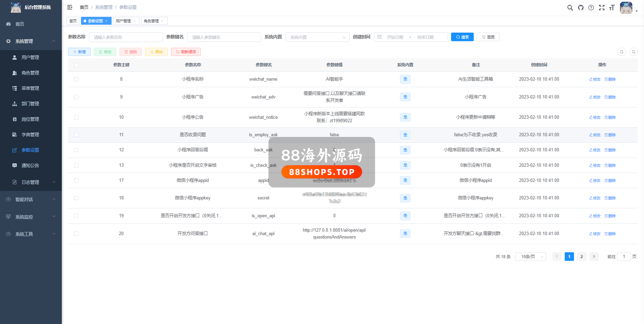The width and height of the screenshot is (644, 324).
Task: Click the refresh table circular icon
Action: click(633, 52)
